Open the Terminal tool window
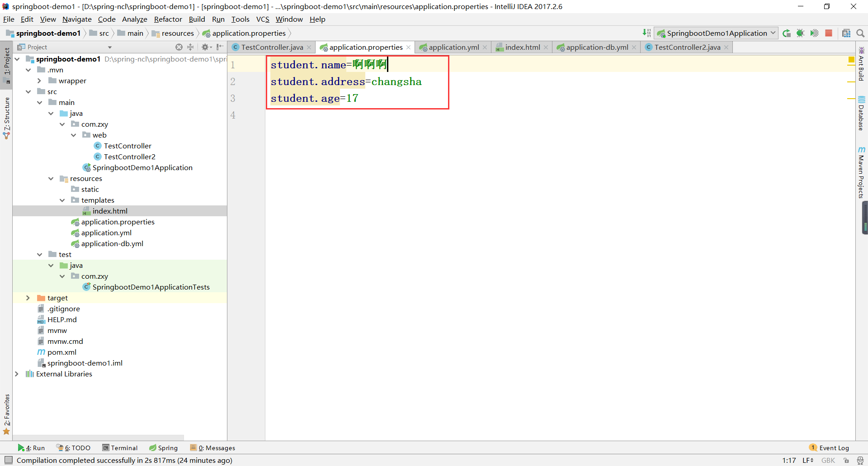 (x=120, y=448)
